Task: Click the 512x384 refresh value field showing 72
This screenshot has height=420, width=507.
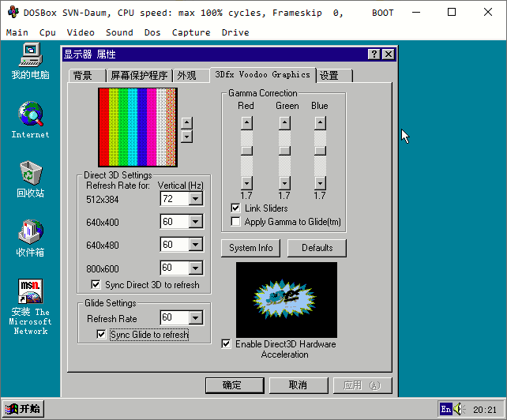Action: click(x=175, y=198)
